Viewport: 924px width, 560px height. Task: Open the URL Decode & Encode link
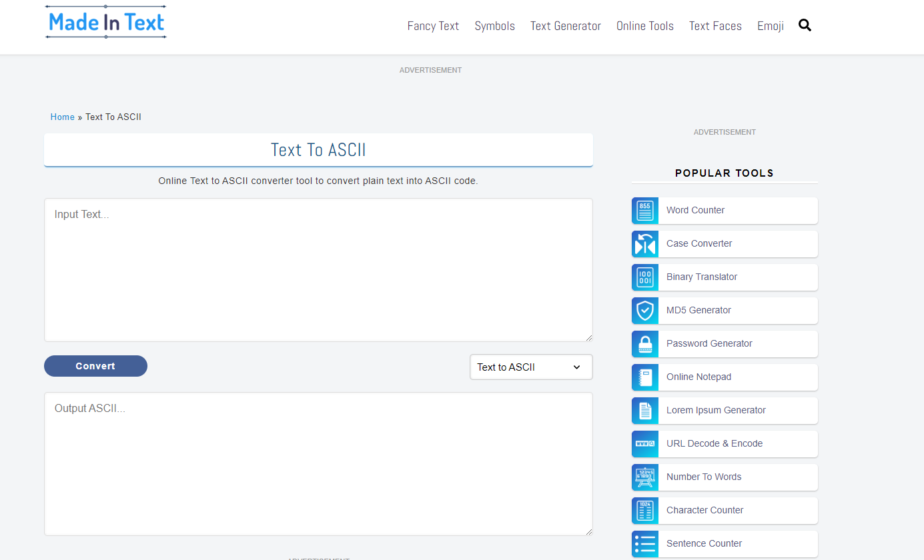[x=715, y=443]
